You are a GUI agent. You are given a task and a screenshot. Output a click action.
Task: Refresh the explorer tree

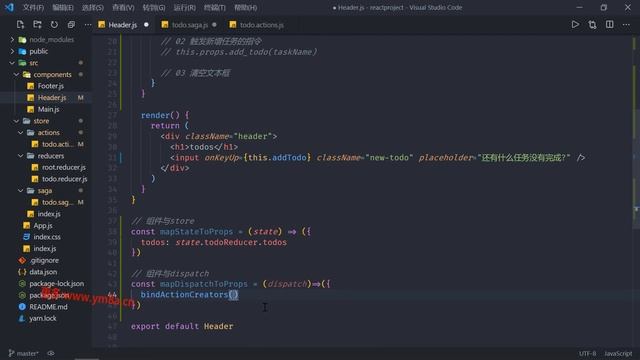[x=54, y=24]
